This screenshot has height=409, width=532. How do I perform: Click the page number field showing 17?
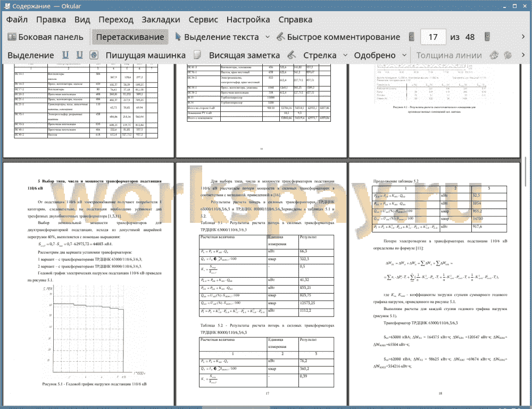click(x=433, y=37)
